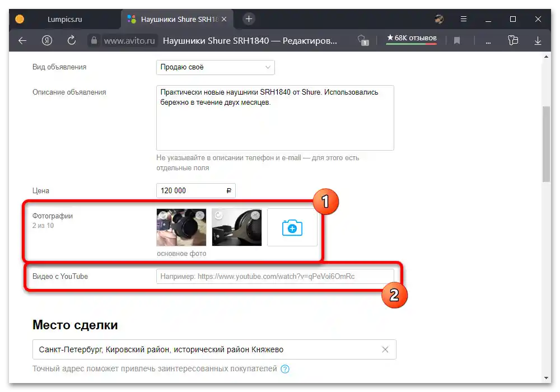Add a photo with the camera plus button
Viewport: 560px width, 392px height.
(x=292, y=227)
